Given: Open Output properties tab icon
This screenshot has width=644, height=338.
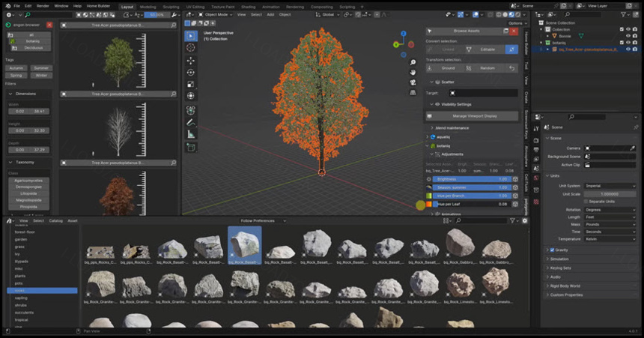Looking at the screenshot, I should tap(536, 150).
